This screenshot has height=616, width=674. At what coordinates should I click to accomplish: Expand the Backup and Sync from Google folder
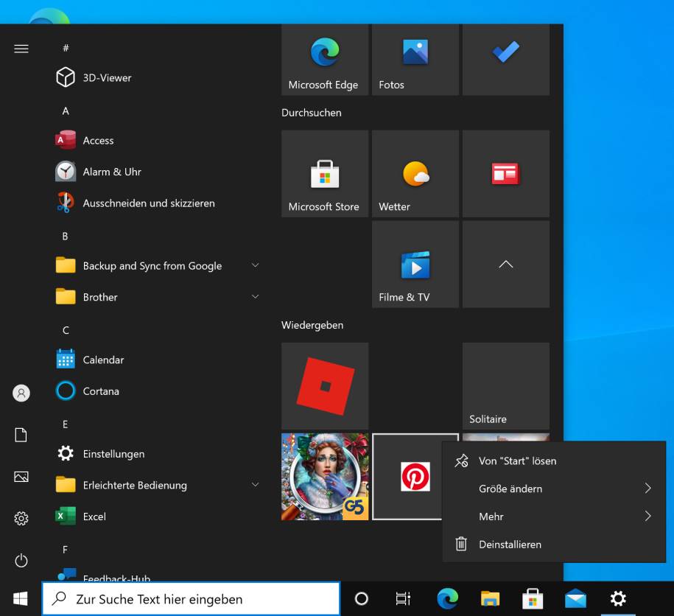(157, 266)
